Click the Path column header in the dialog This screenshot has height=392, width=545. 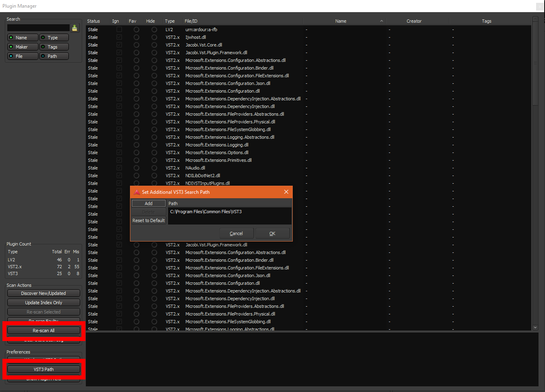pos(230,203)
